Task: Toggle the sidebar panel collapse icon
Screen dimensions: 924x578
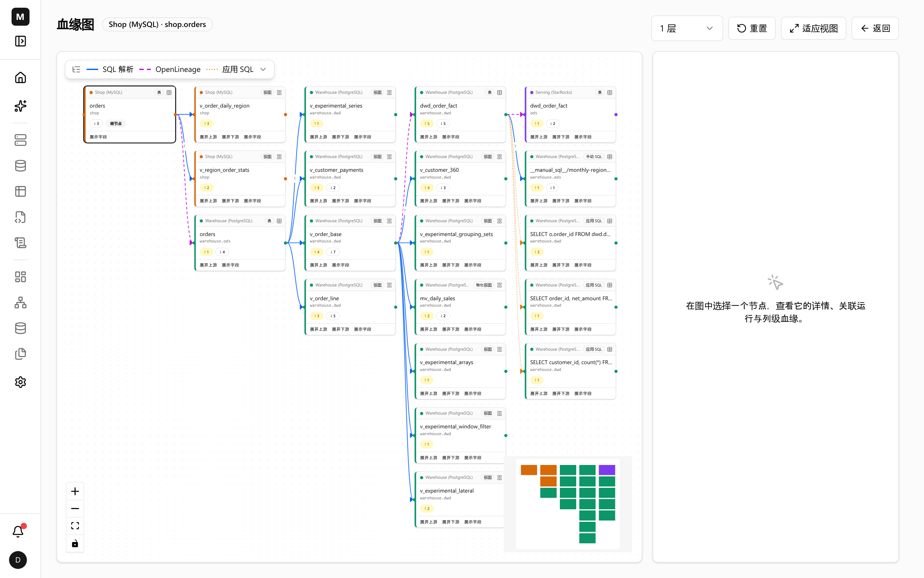Action: click(x=20, y=41)
